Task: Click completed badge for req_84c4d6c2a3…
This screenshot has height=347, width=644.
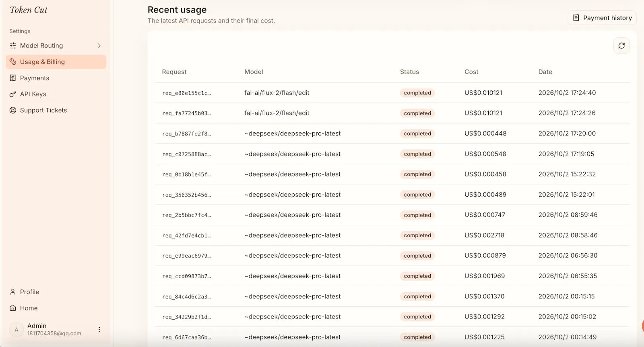Action: pos(417,297)
